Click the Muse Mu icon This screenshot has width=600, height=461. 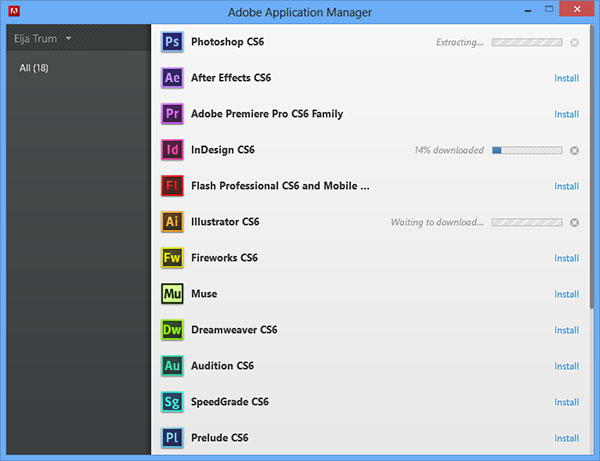click(172, 293)
